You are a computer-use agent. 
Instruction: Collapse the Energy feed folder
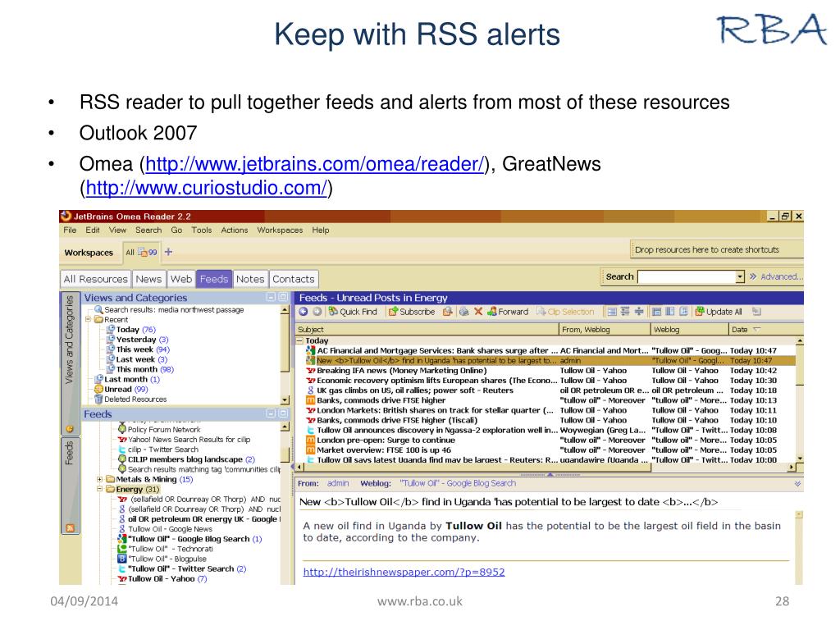click(x=99, y=489)
